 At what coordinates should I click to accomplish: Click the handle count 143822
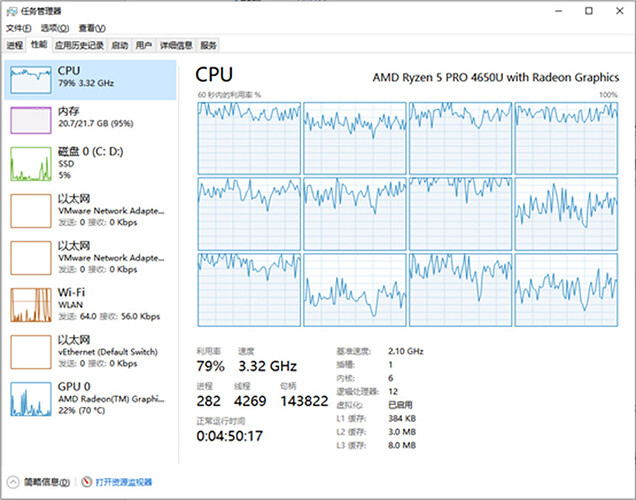point(304,401)
